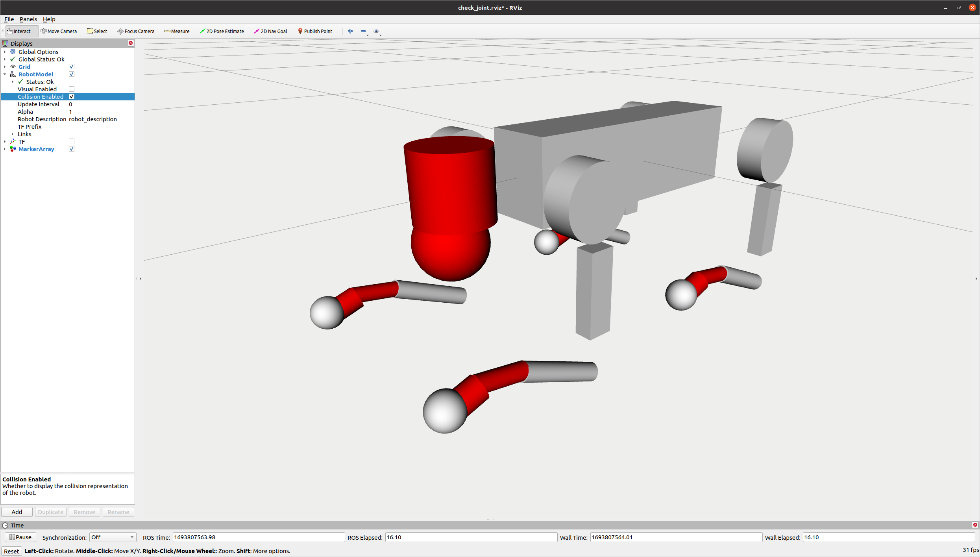Open the Synchronization dropdown
The image size is (980, 557).
(113, 537)
